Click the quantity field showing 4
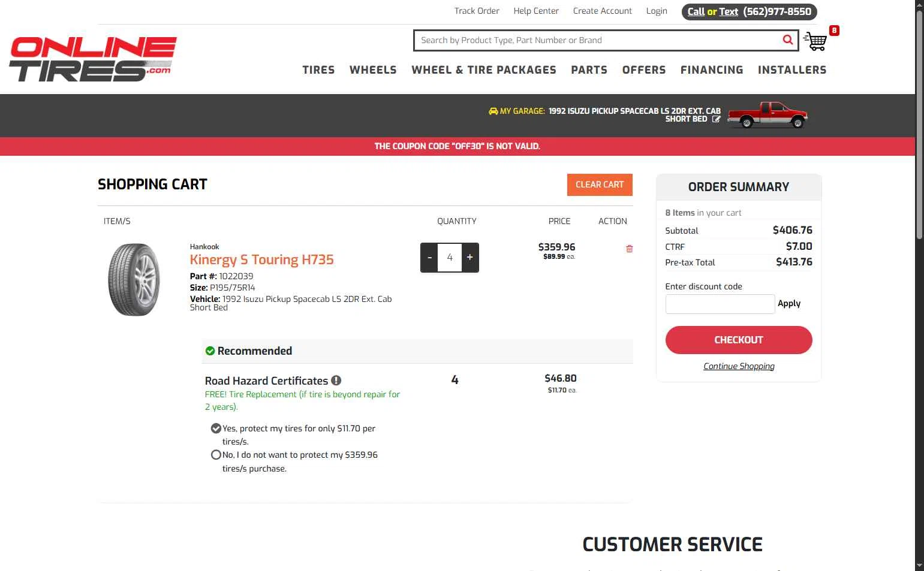Viewport: 924px width, 571px height. pos(450,258)
